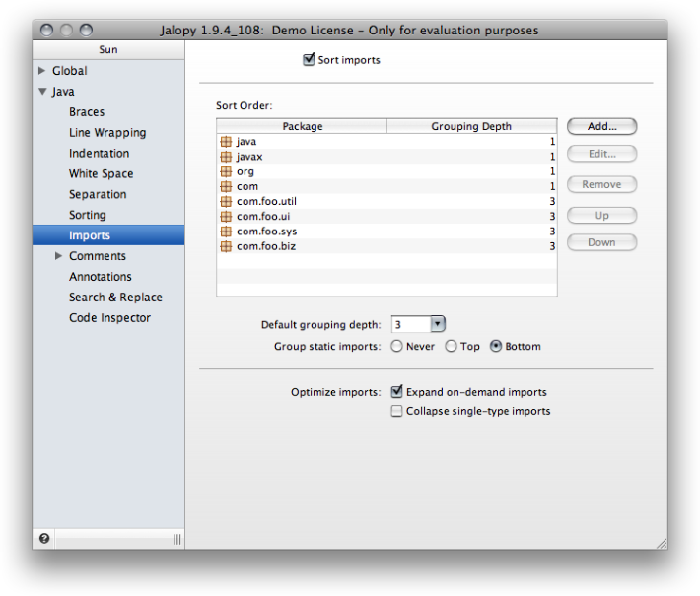
Task: Click the package icon for com.foo.sys
Action: tap(226, 232)
